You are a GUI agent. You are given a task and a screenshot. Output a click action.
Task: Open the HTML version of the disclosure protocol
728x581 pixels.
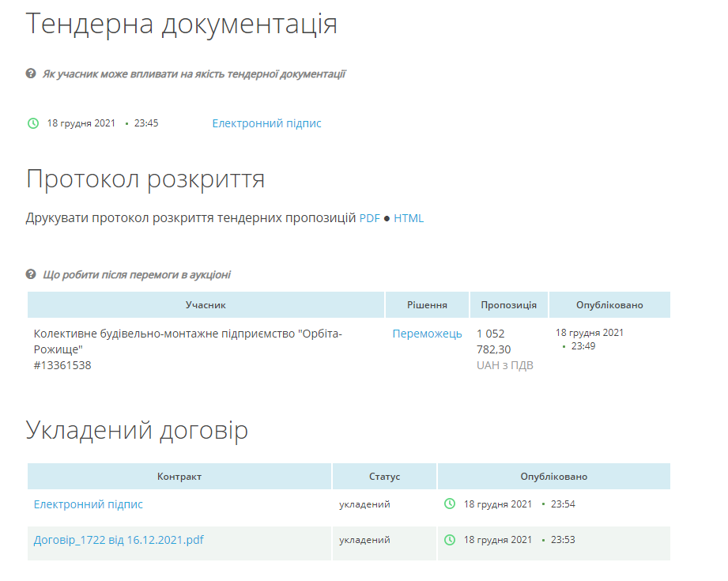[409, 218]
